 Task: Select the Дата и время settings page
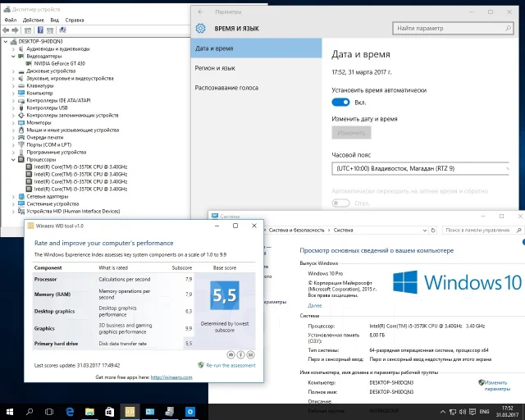point(256,48)
